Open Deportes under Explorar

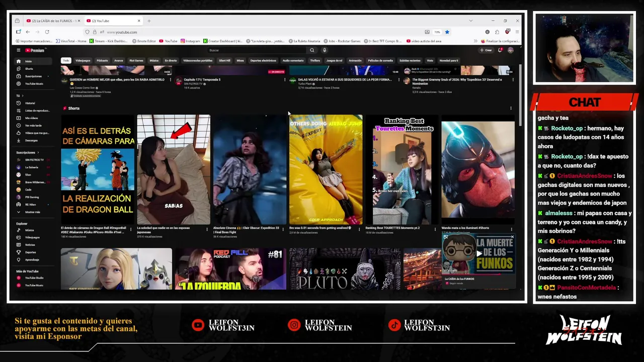34,252
